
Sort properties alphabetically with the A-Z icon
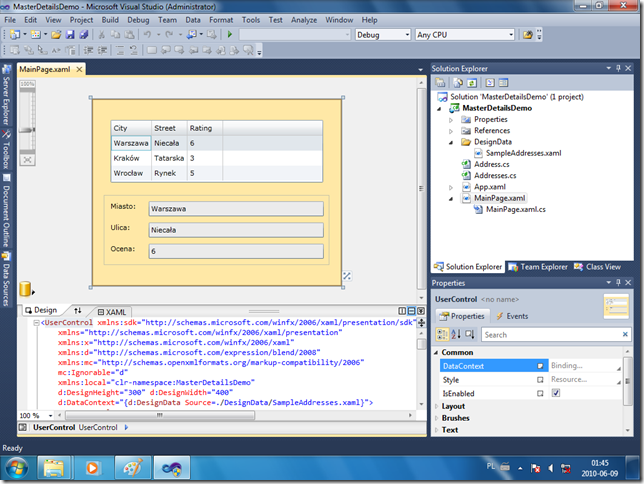[456, 334]
